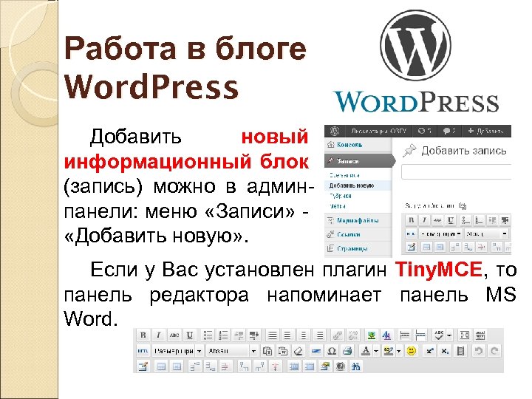
Task: Click the Print icon in large toolbar
Action: click(x=347, y=351)
